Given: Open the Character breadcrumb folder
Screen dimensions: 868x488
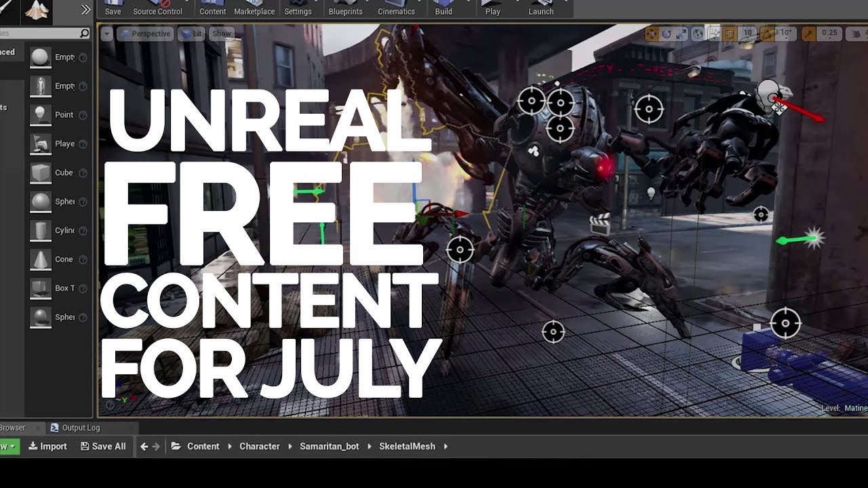Looking at the screenshot, I should coord(259,446).
